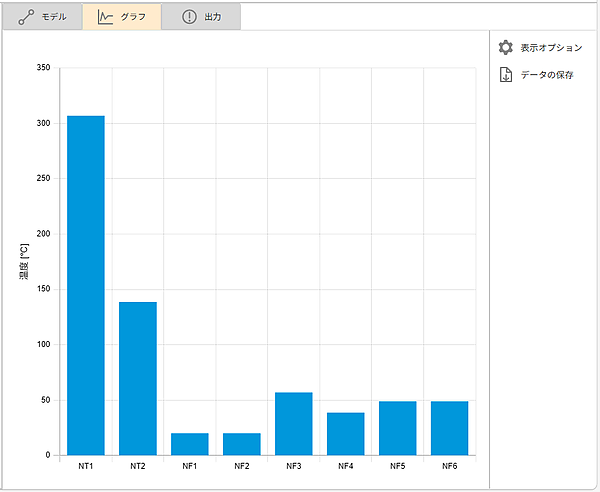The width and height of the screenshot is (600, 492).
Task: Click the データの保存 text link
Action: point(547,75)
